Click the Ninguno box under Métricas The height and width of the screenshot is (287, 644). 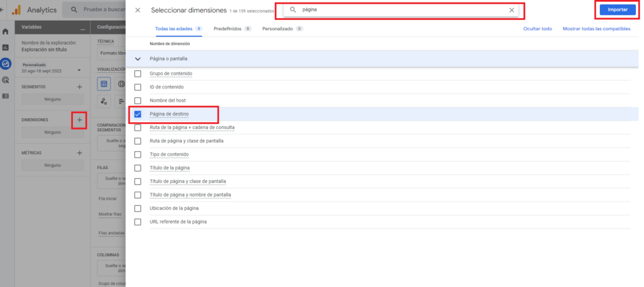[53, 165]
